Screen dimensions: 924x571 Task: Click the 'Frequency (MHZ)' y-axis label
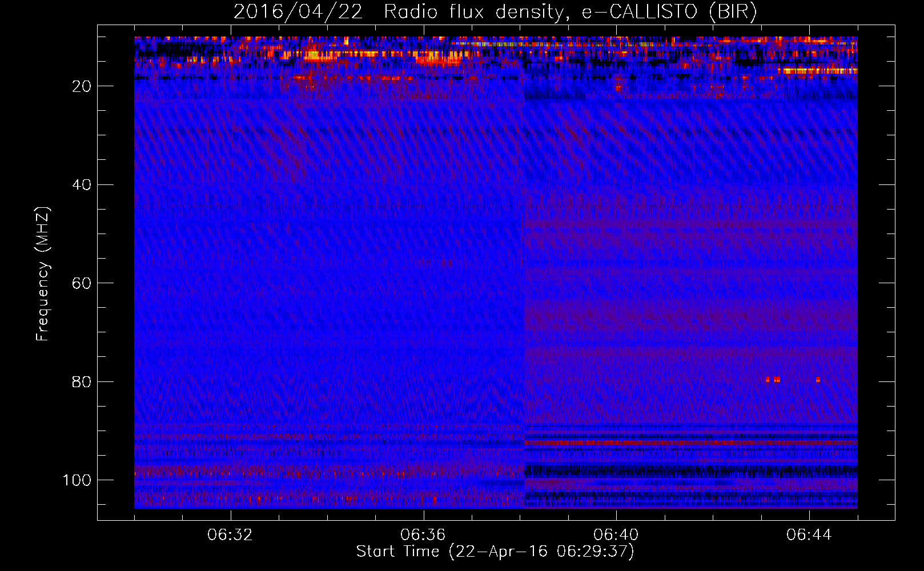tap(43, 274)
